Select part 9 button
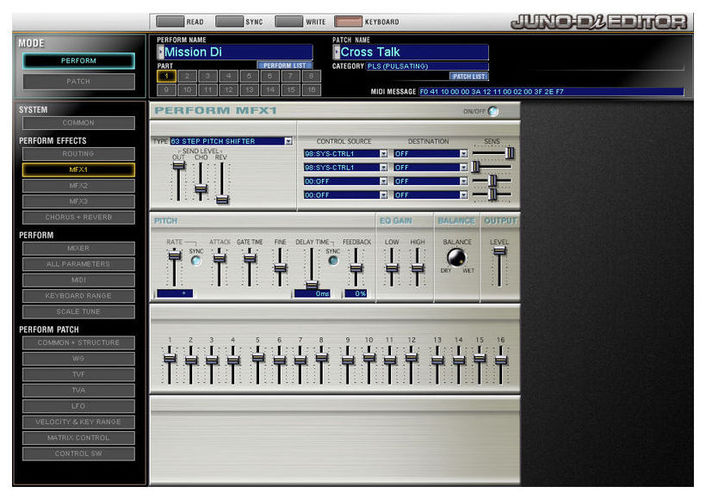The height and width of the screenshot is (499, 706). click(x=166, y=90)
